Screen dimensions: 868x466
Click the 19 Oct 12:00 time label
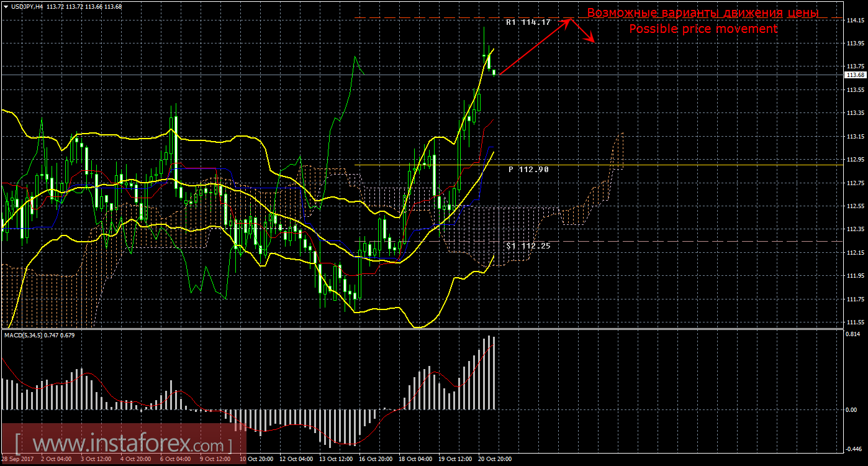click(456, 459)
